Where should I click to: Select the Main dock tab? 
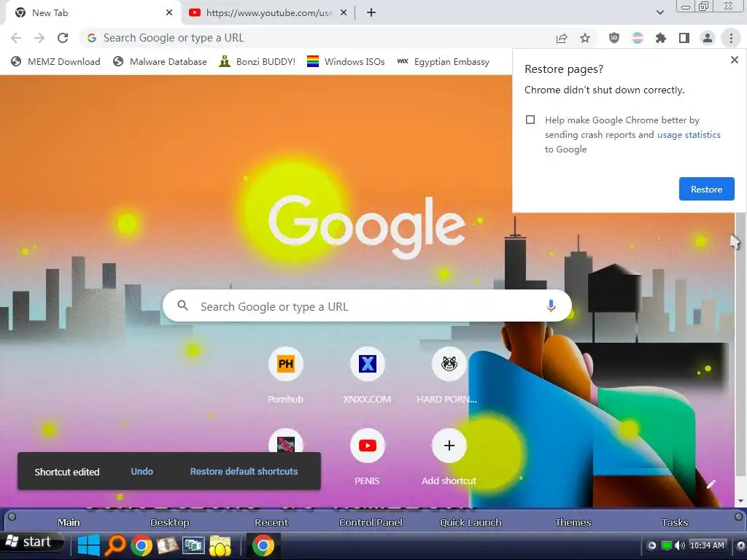(x=69, y=522)
